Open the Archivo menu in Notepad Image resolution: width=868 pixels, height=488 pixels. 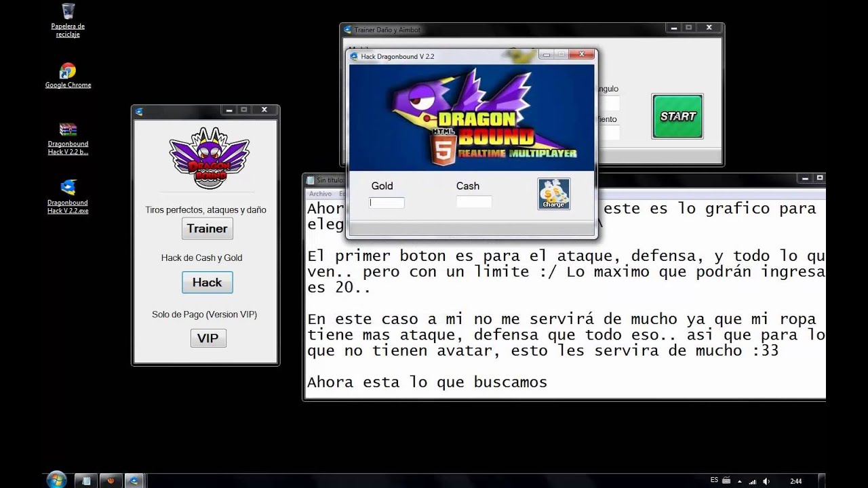point(320,194)
